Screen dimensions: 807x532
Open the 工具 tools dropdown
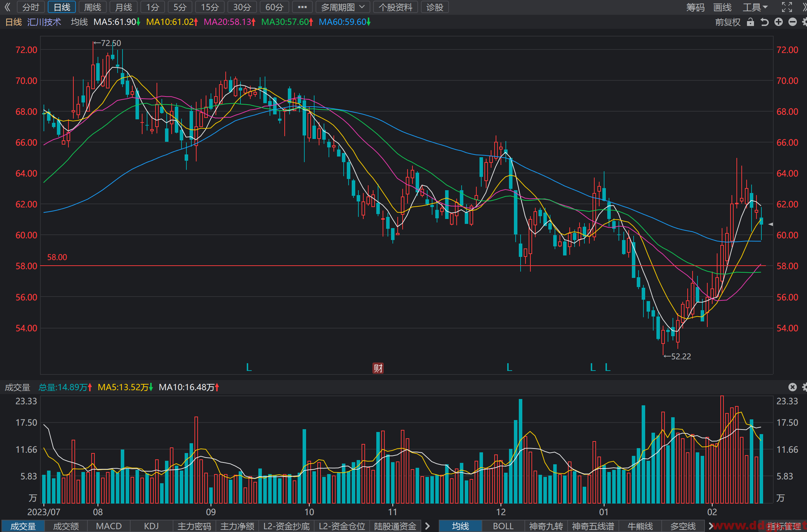[755, 7]
